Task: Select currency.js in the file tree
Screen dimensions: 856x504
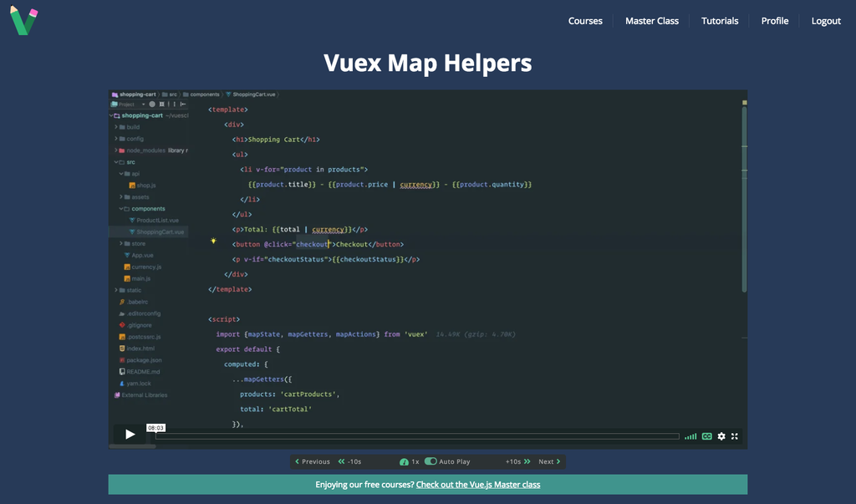Action: [142, 267]
